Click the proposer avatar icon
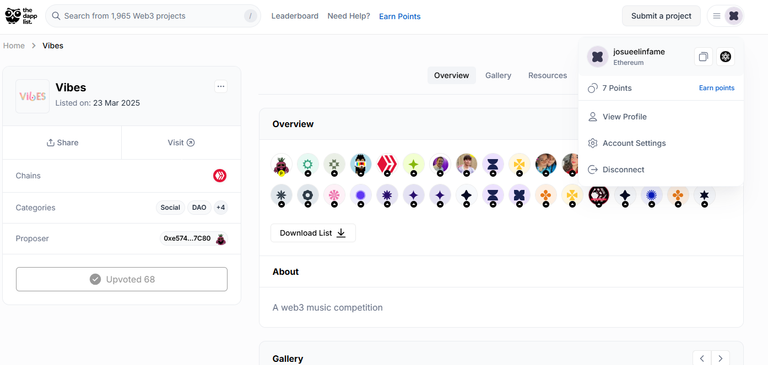The height and width of the screenshot is (365, 768). click(x=221, y=239)
